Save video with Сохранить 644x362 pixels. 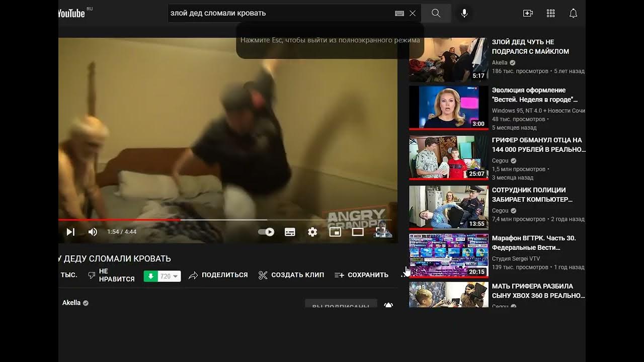coord(361,275)
